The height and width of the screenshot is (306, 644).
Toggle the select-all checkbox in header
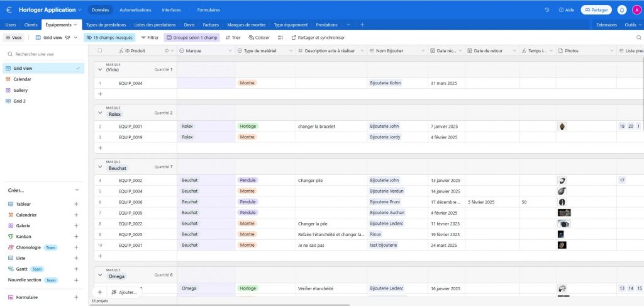[x=99, y=50]
